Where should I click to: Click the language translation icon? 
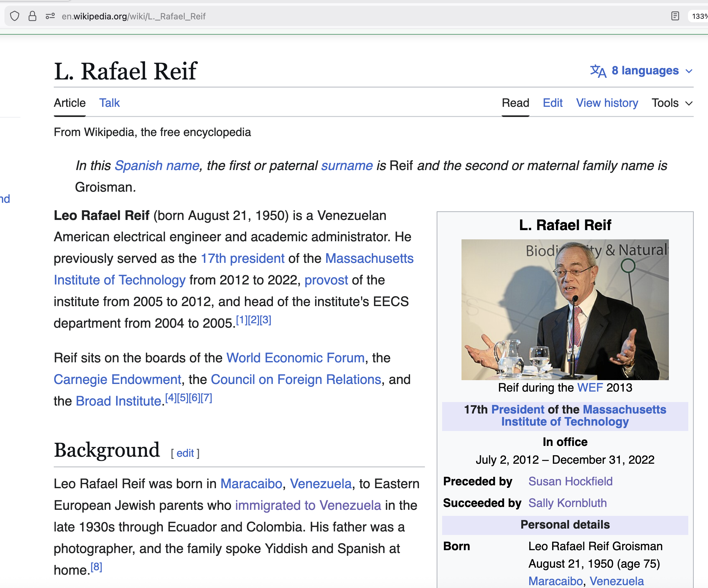(x=598, y=71)
